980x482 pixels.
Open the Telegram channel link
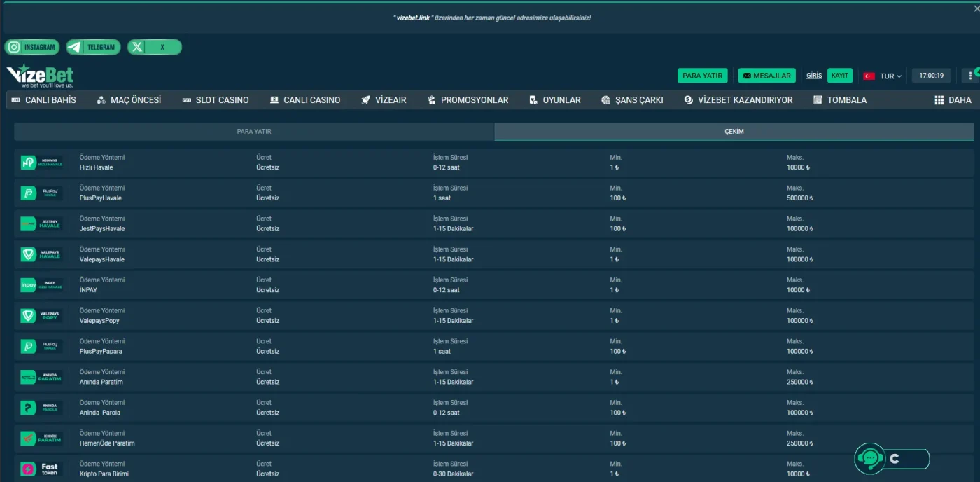[93, 47]
